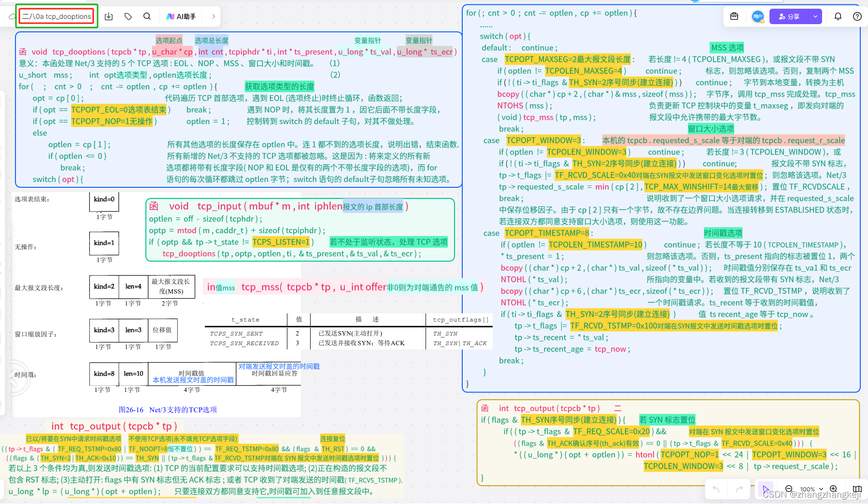The image size is (868, 504).
Task: Open the AI助手 assistant
Action: [x=181, y=16]
